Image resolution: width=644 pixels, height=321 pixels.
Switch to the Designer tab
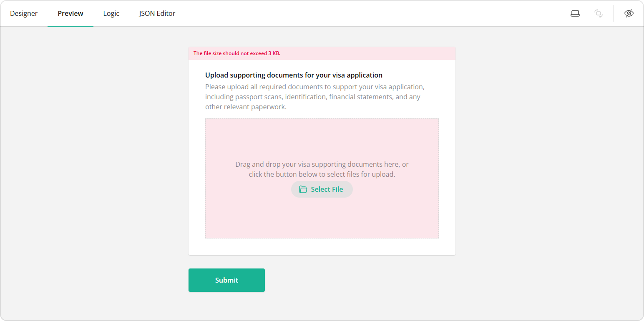coord(24,13)
